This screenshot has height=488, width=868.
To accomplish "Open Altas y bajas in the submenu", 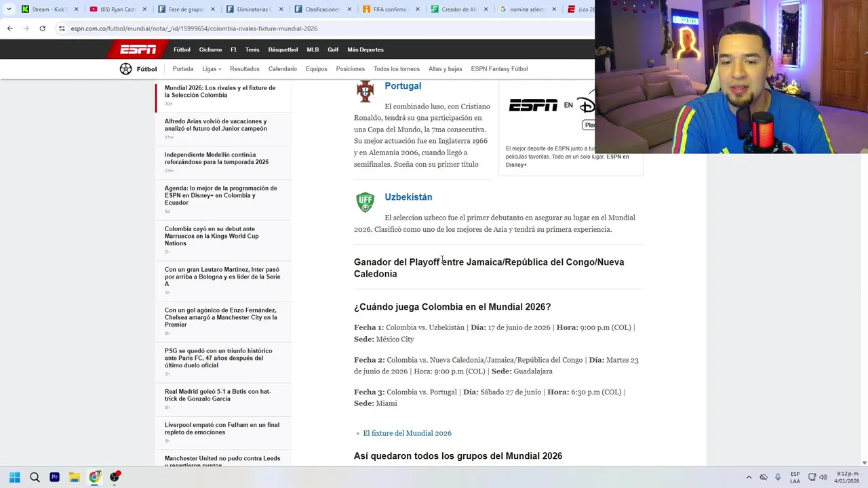I will pyautogui.click(x=445, y=68).
